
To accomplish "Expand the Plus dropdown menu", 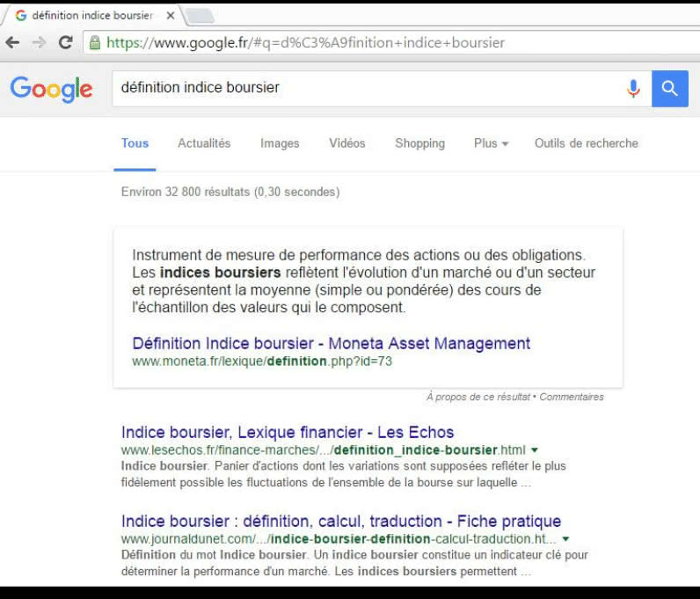I will (x=491, y=143).
